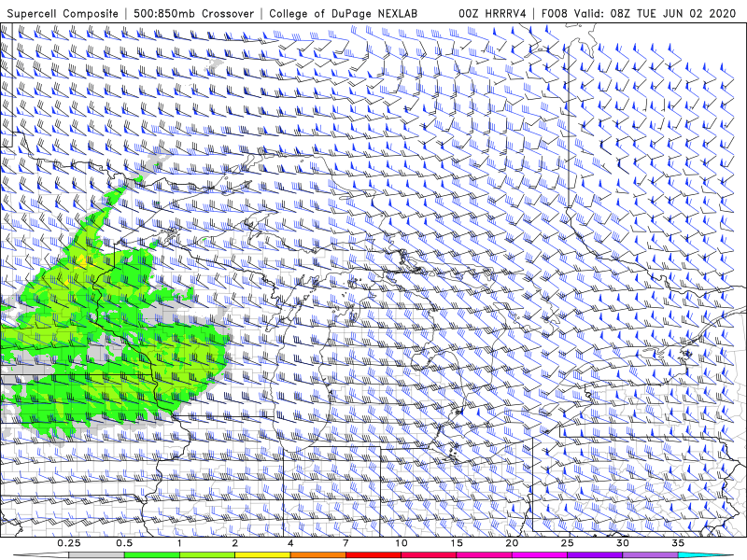Select the yellow legend swatch between 2 and 4
747x560 pixels.
click(x=262, y=555)
